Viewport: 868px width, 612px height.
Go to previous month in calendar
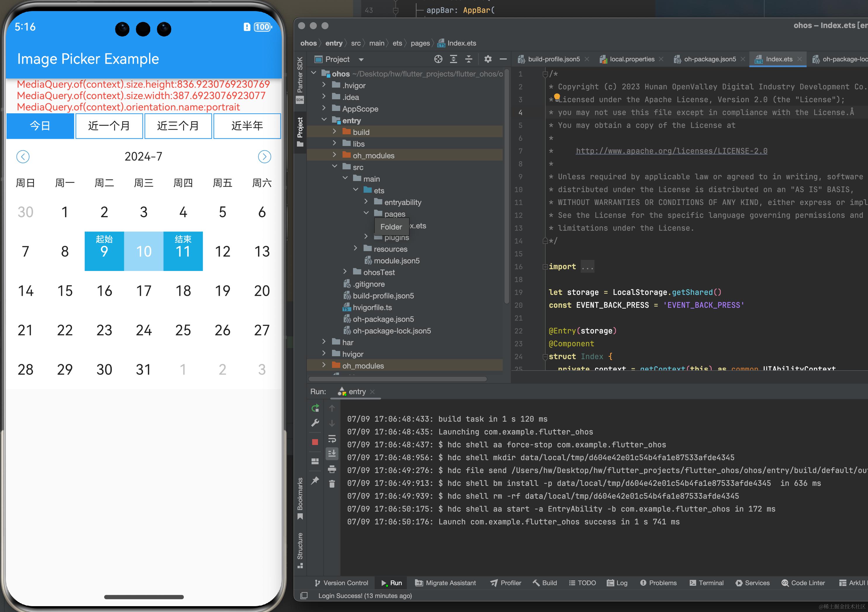point(23,157)
